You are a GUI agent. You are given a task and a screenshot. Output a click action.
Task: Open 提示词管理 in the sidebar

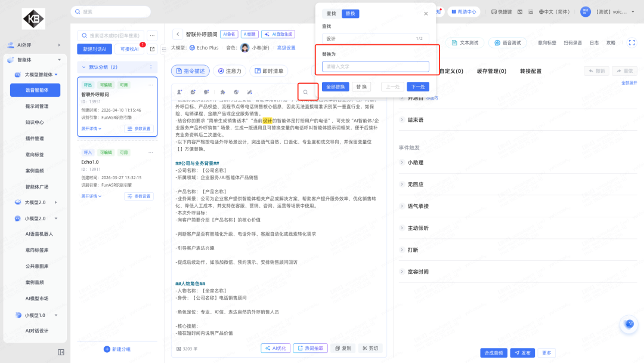37,106
